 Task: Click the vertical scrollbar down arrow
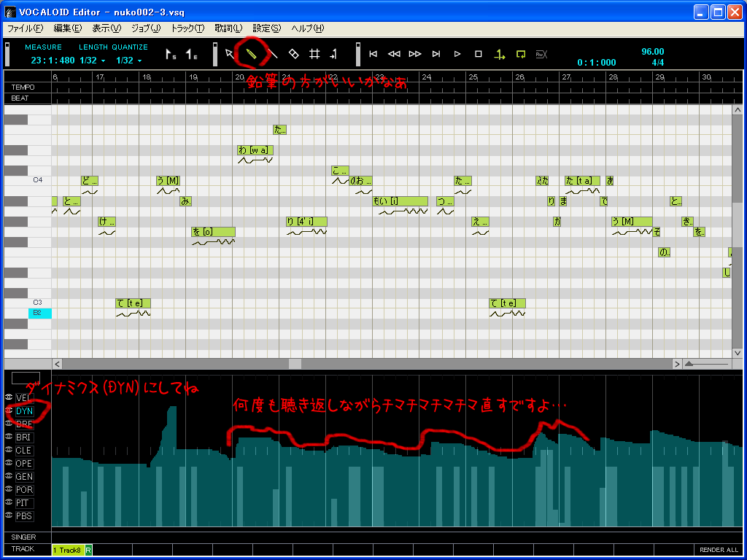(x=737, y=354)
